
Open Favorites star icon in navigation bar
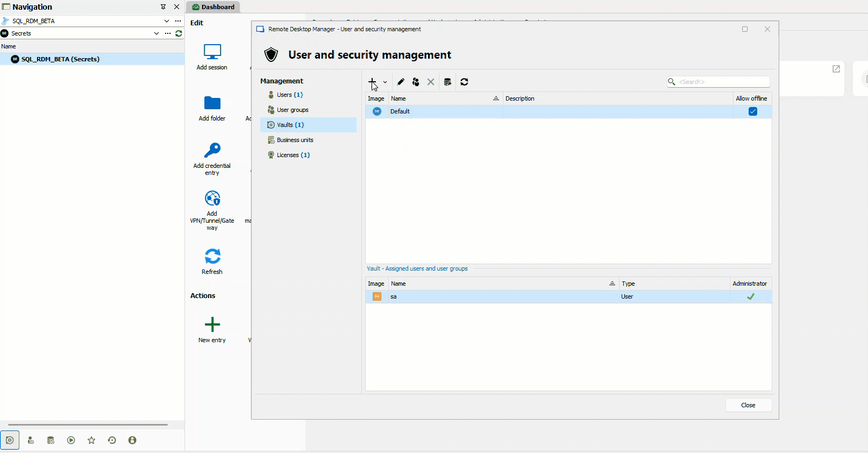[91, 440]
